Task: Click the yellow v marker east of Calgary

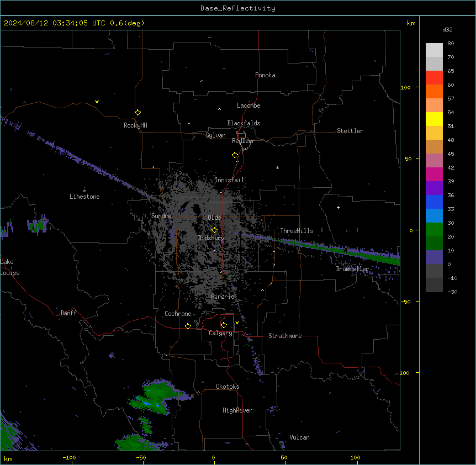Action: click(x=237, y=323)
